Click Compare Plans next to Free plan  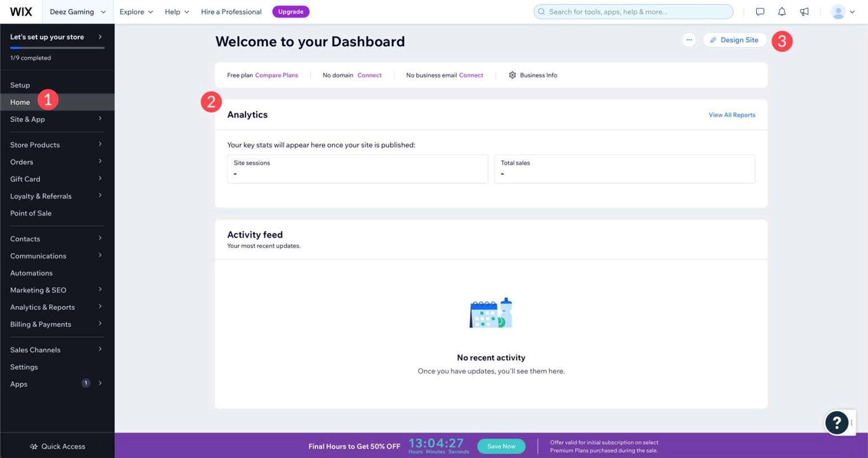click(x=276, y=75)
